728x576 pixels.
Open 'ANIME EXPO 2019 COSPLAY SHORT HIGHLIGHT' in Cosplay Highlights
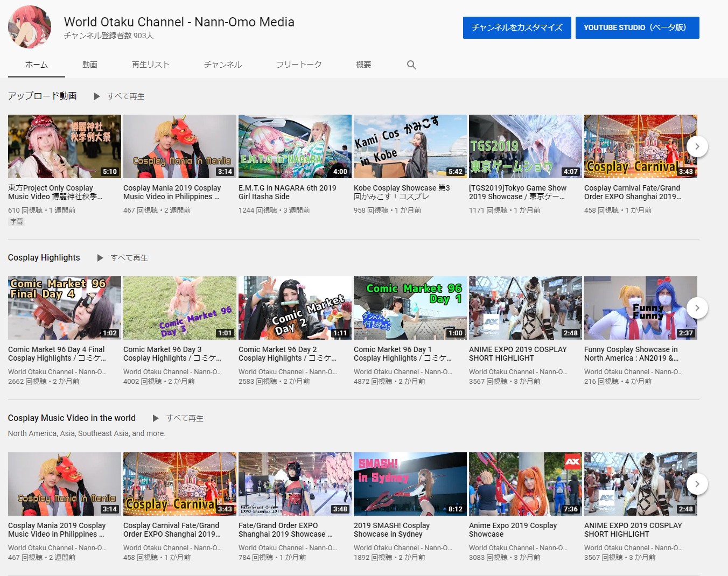[518, 354]
